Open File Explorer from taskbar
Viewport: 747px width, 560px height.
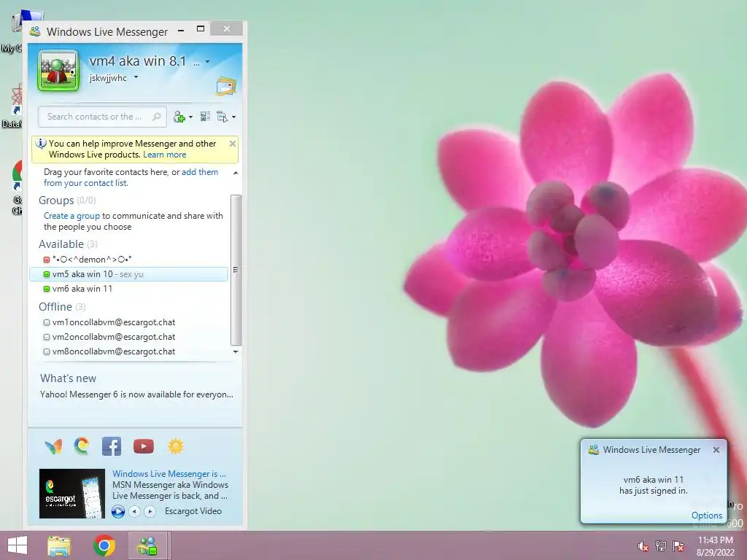click(x=59, y=545)
